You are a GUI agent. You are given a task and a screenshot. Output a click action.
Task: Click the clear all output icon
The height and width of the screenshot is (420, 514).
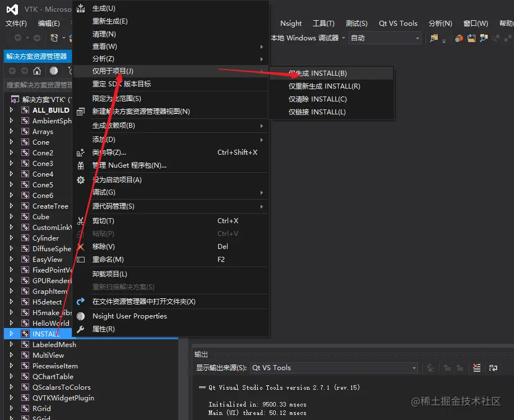pos(477,368)
